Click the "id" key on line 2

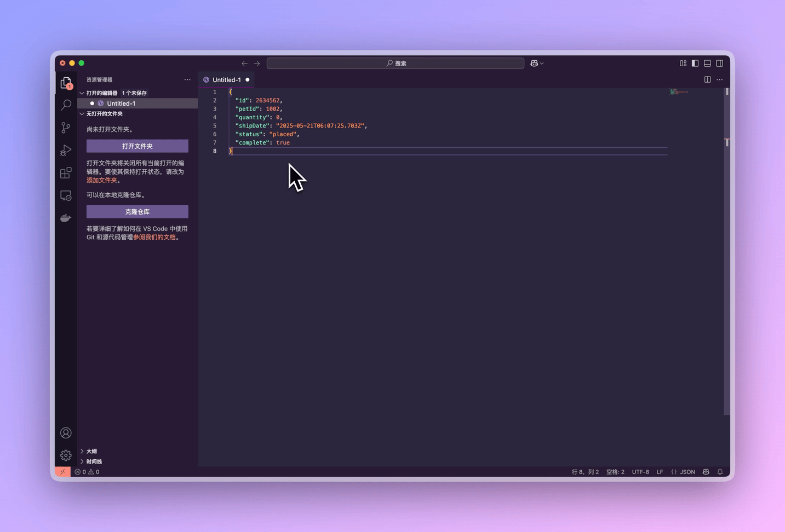242,101
